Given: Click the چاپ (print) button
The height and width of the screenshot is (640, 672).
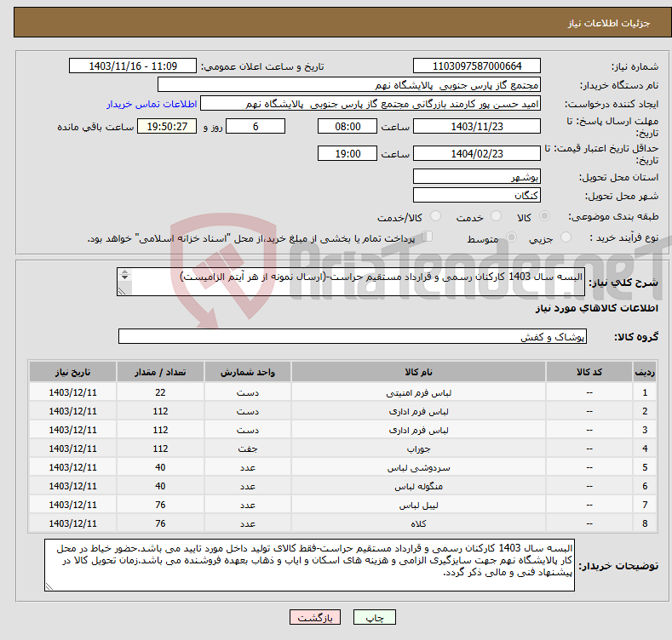Looking at the screenshot, I should point(374,617).
